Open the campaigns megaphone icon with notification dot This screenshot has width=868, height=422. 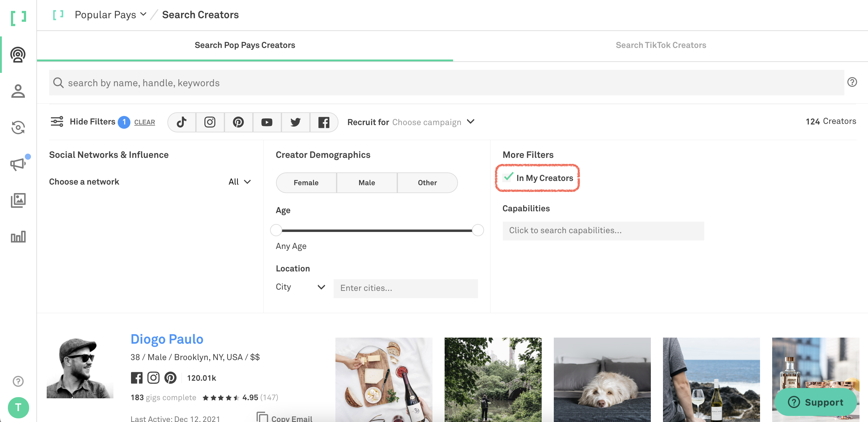click(17, 164)
